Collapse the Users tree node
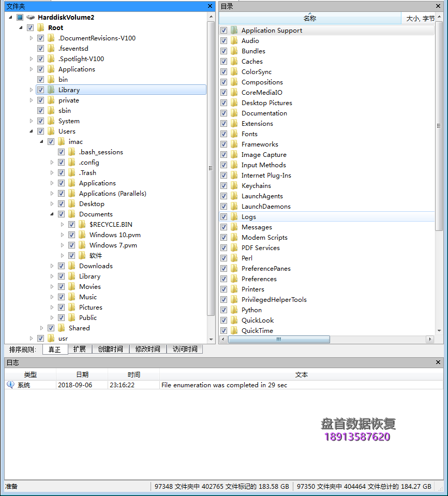Image resolution: width=448 pixels, height=496 pixels. click(31, 131)
